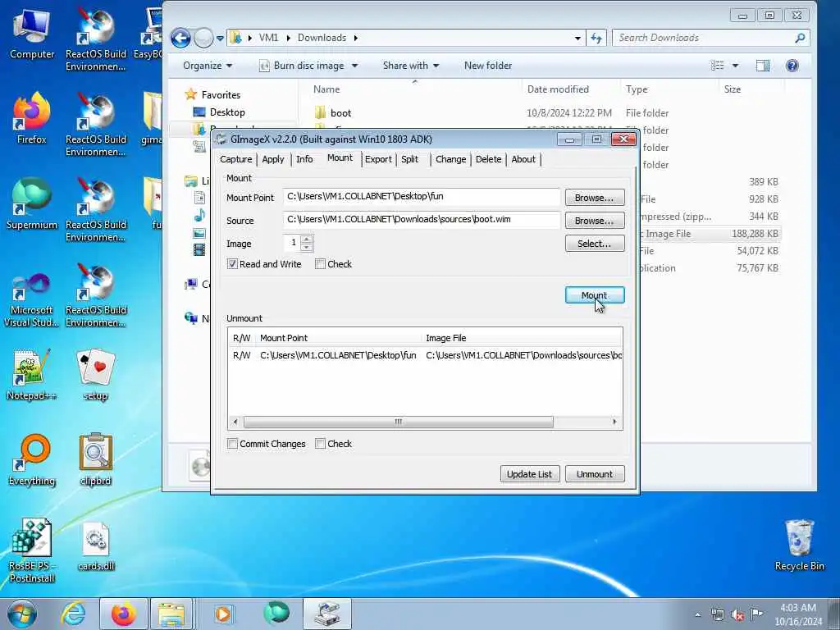The image size is (840, 630).
Task: Switch to the Info tab
Action: [304, 159]
